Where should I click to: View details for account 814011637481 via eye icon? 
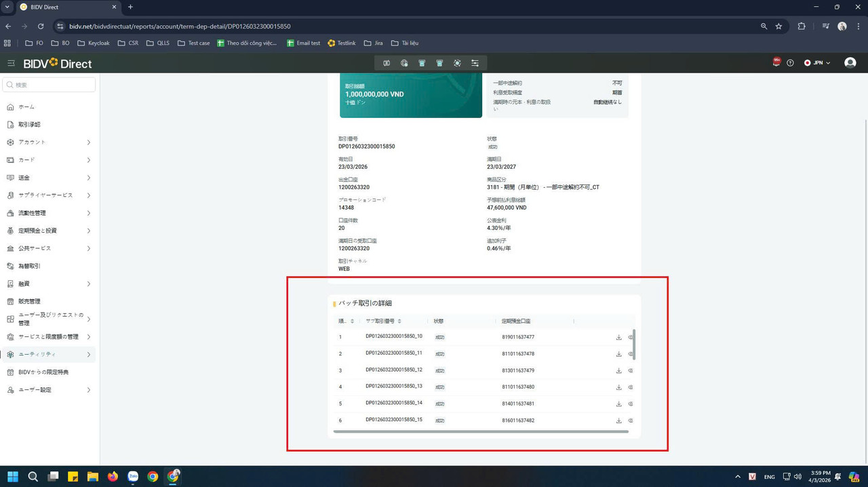[x=631, y=404]
